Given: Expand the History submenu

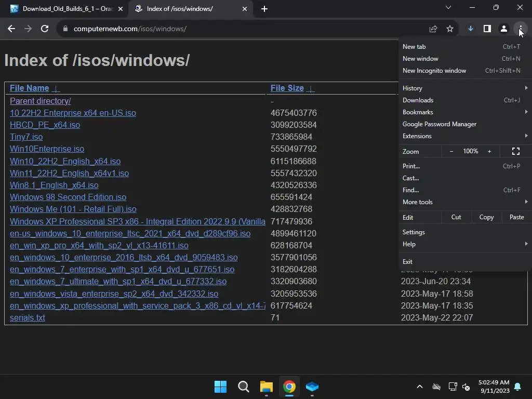Looking at the screenshot, I should (x=465, y=88).
